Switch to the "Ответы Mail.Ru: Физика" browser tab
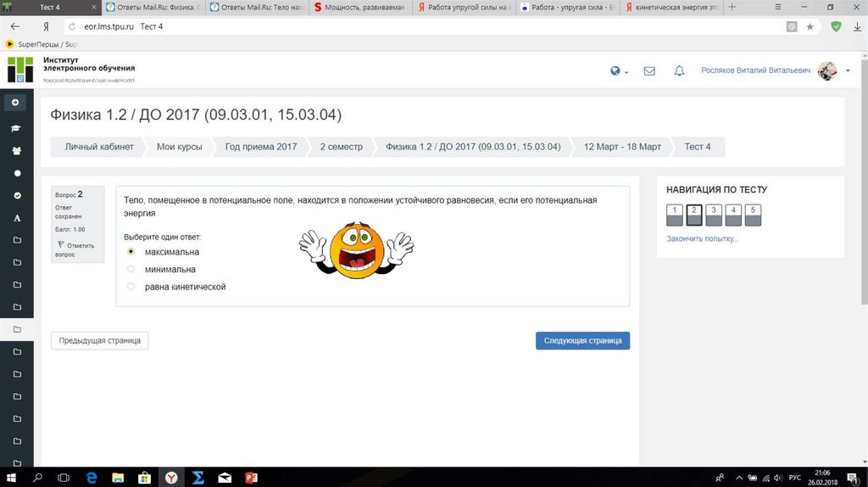Screen dimensions: 868x487 click(153, 8)
